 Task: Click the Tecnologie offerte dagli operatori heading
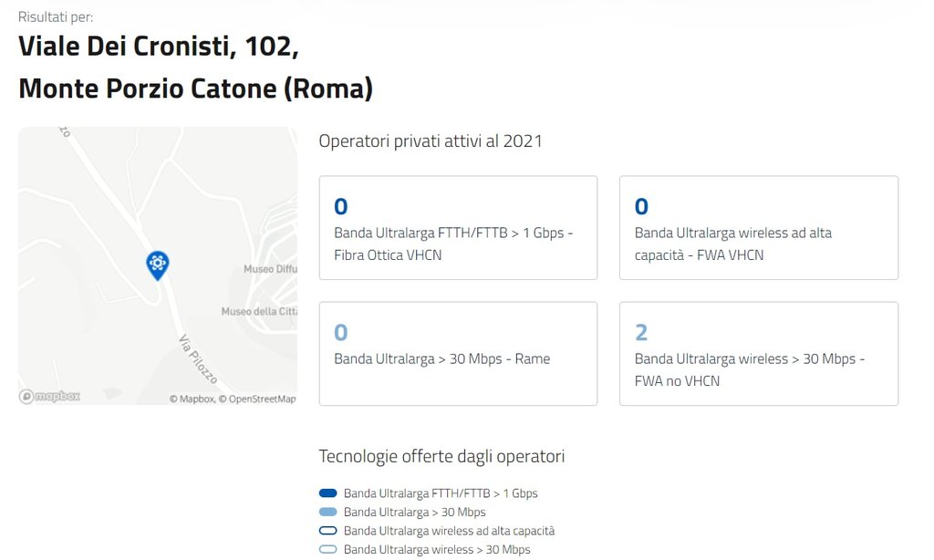(x=441, y=456)
